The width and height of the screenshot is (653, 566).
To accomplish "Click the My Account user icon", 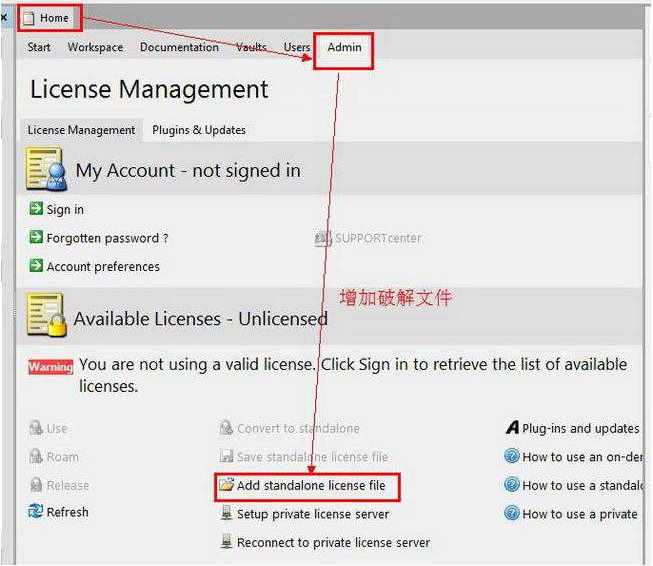I will coord(46,169).
